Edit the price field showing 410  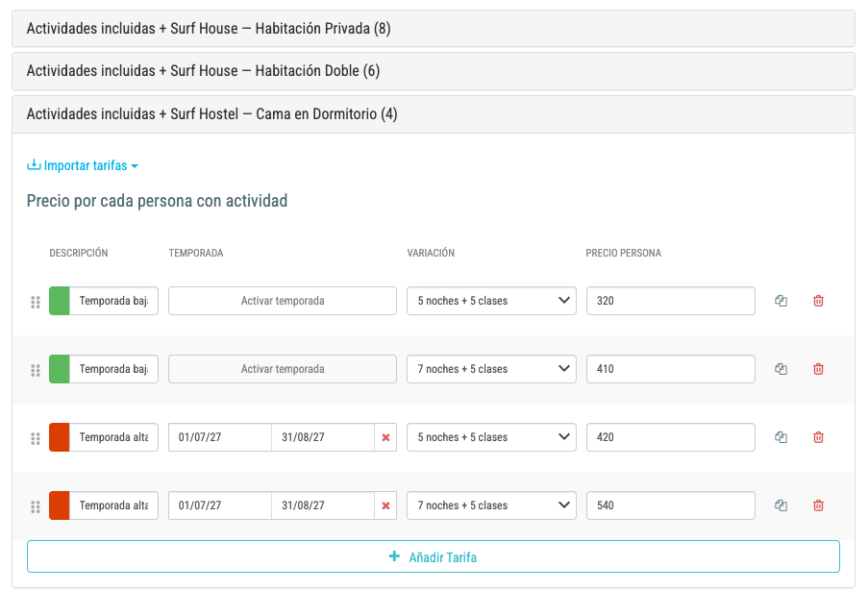pos(670,369)
